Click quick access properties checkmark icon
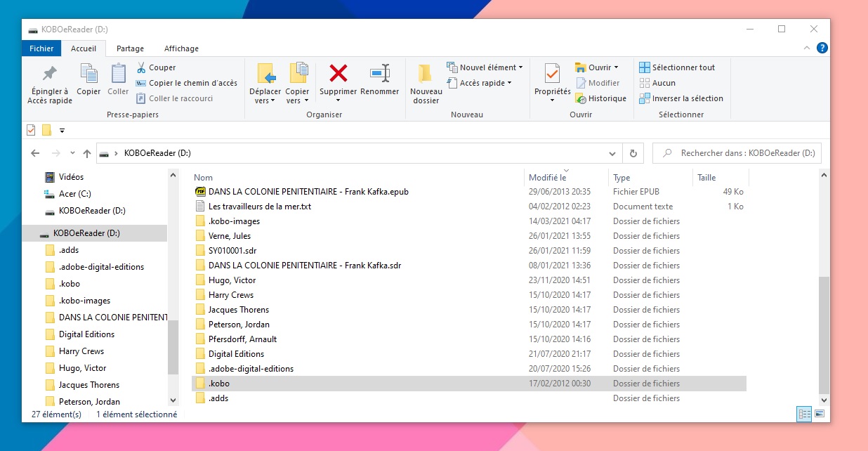The height and width of the screenshot is (451, 868). tap(31, 130)
